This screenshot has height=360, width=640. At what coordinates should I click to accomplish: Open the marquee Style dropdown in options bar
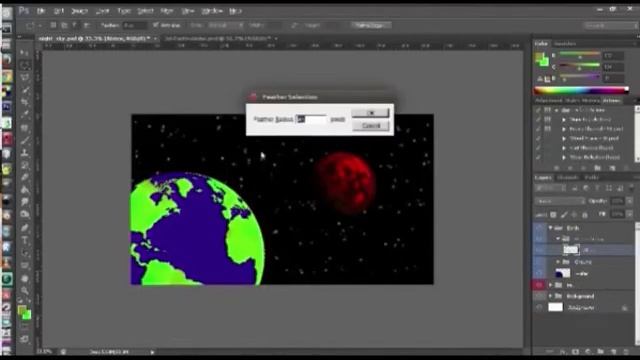point(226,25)
